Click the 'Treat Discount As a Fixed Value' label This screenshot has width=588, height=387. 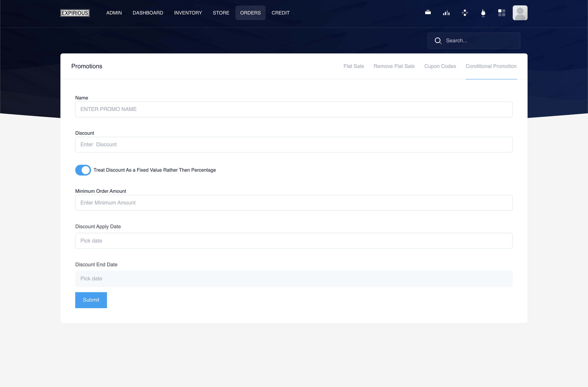pos(155,170)
